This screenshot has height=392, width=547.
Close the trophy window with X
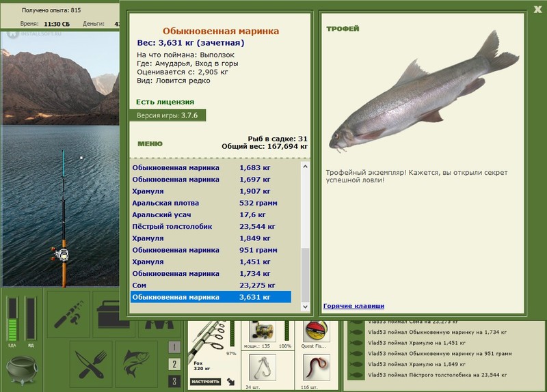537,10
